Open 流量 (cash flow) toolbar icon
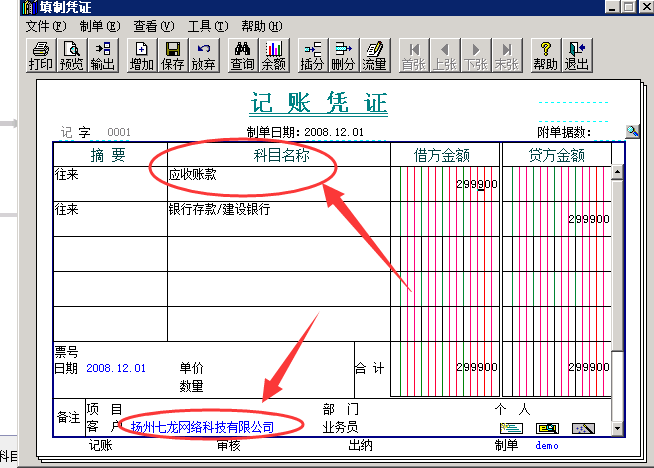Viewport: 654px width, 468px height. point(375,55)
